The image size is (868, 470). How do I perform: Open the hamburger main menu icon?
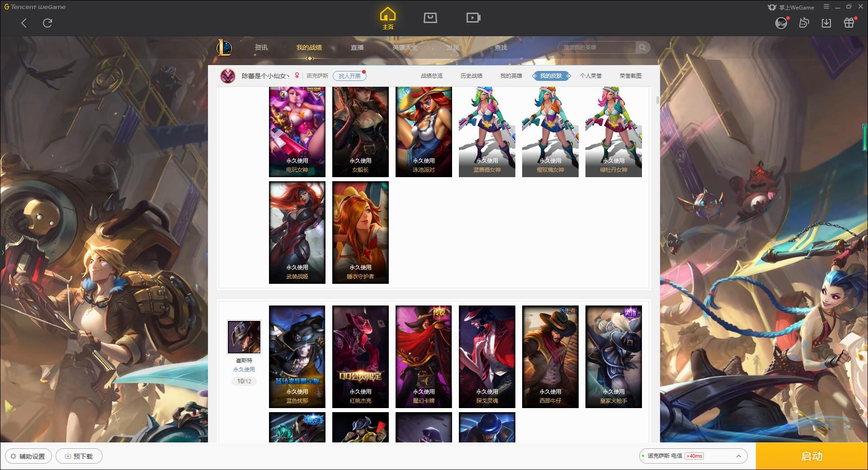(826, 7)
